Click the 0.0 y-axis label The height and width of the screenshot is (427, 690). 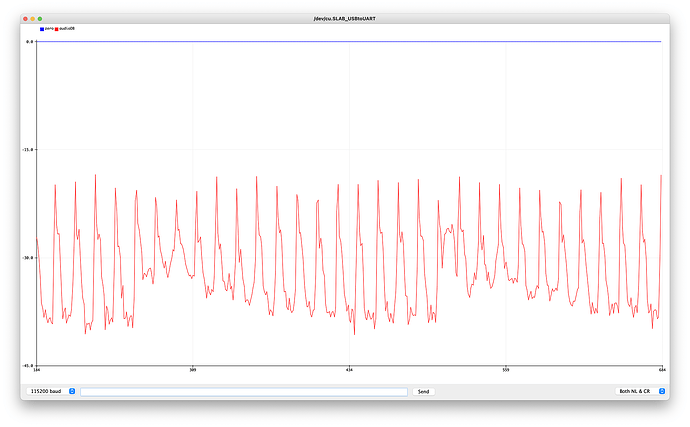coord(29,41)
